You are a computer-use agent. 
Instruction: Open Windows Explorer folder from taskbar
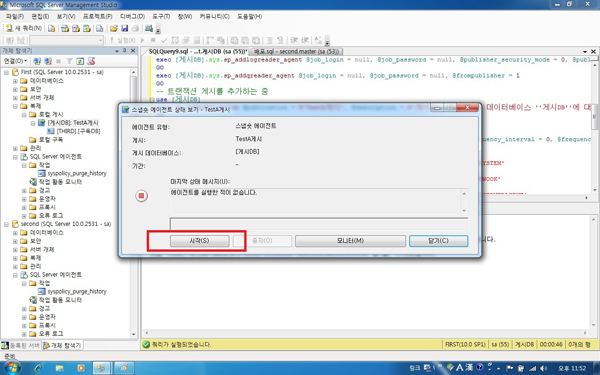pos(59,368)
